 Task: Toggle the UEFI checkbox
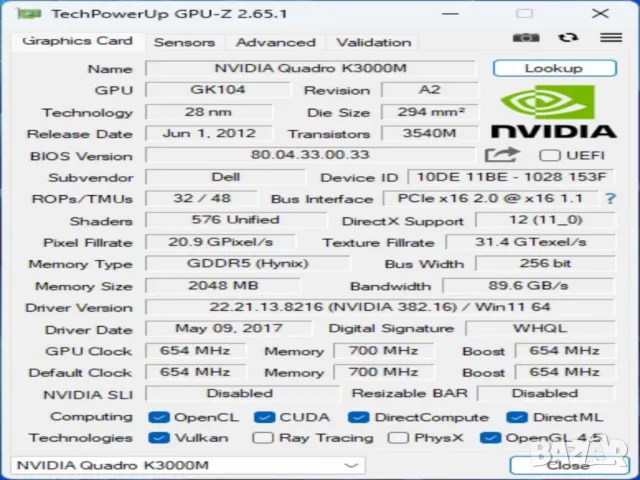pos(549,156)
